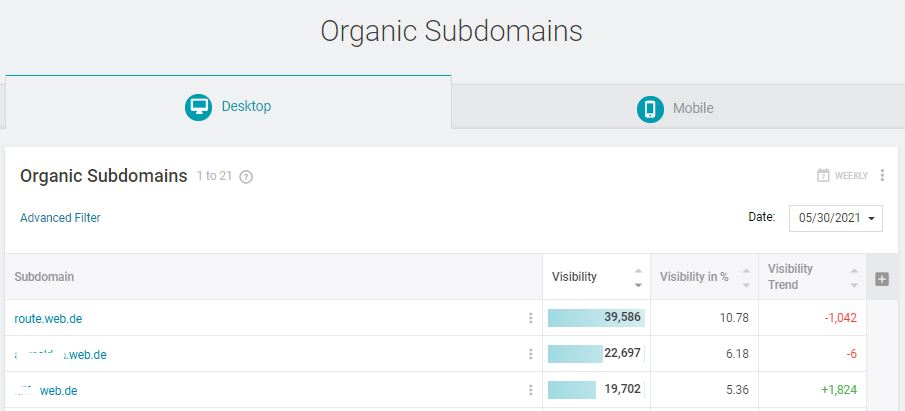905x411 pixels.
Task: Click the WEEKLY label
Action: tap(851, 175)
